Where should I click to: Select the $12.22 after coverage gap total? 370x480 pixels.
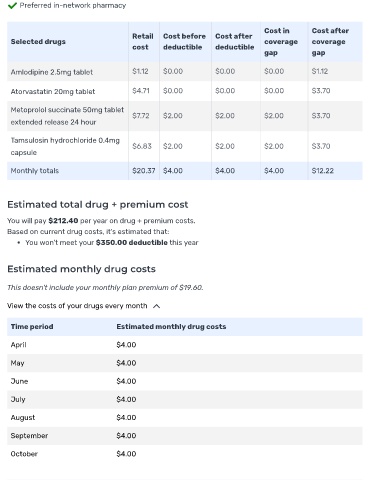(323, 171)
